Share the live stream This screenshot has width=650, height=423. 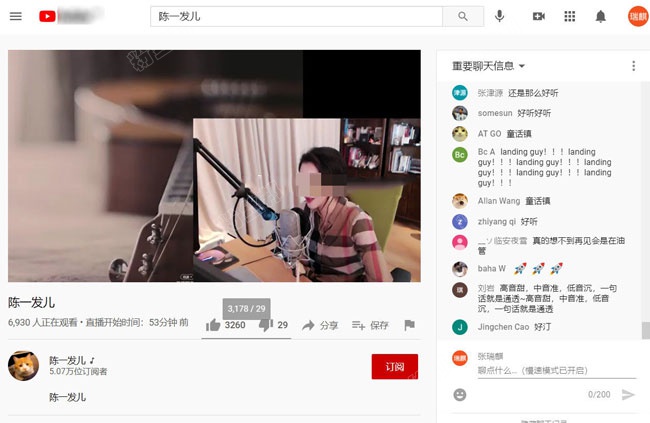coord(320,326)
